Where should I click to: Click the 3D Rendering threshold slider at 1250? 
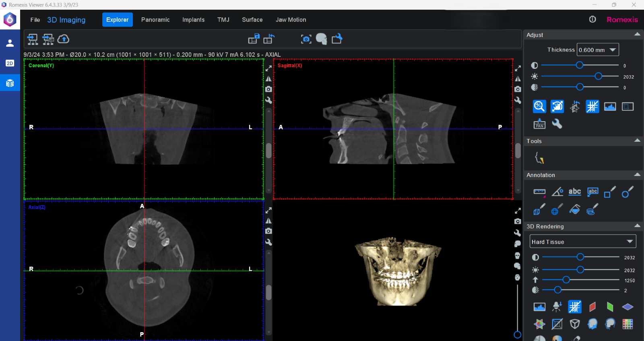[x=566, y=280]
